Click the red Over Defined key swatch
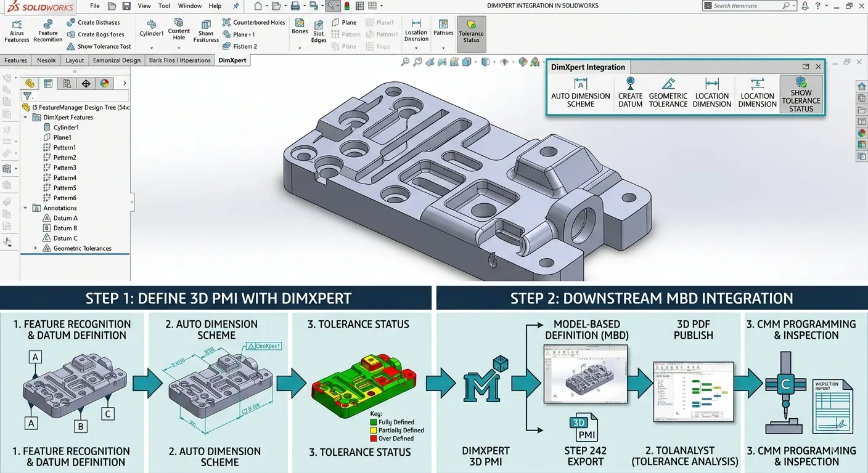Image resolution: width=868 pixels, height=473 pixels. [373, 439]
